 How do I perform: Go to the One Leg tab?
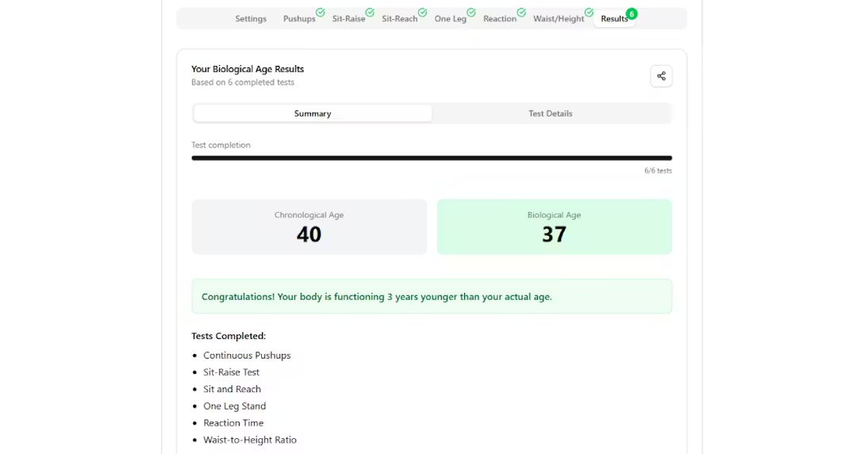450,19
